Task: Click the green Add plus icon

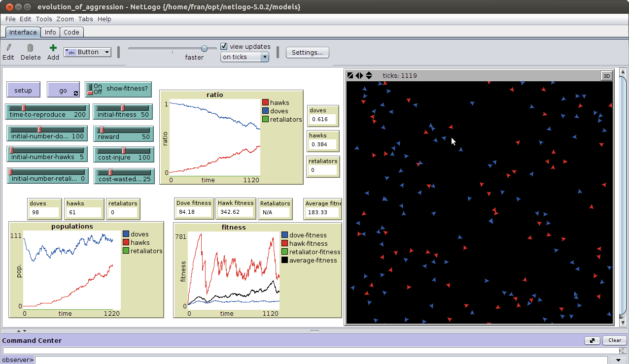Action: tap(53, 48)
